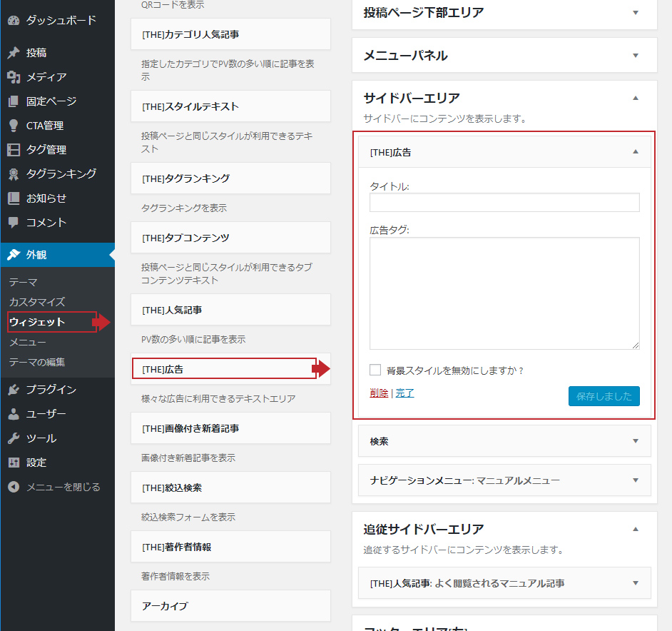Expand the メニューパネル section arrow
Screen dimensions: 672x631
[x=636, y=55]
